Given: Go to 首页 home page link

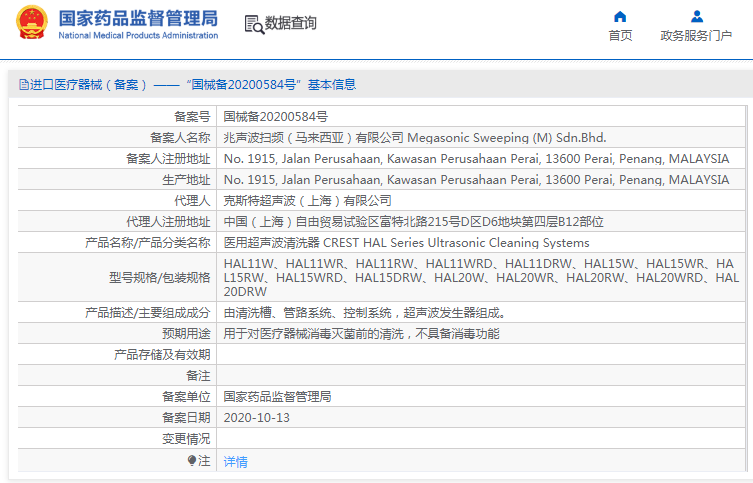Looking at the screenshot, I should click(620, 36).
